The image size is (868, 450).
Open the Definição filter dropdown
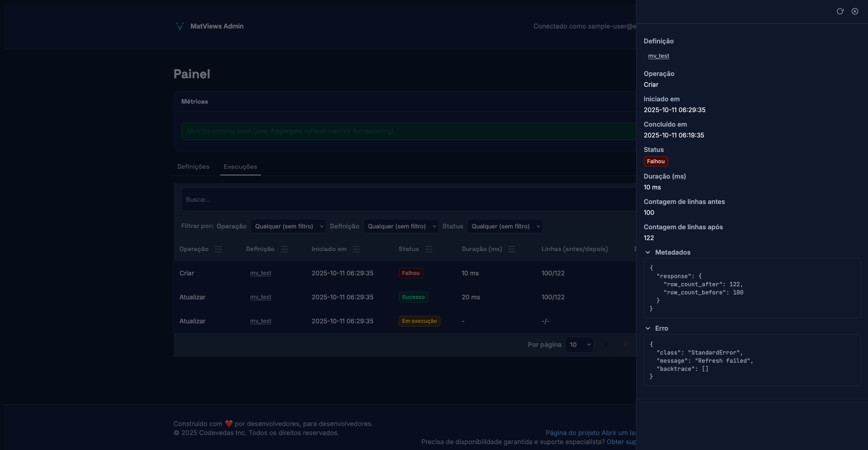[401, 226]
